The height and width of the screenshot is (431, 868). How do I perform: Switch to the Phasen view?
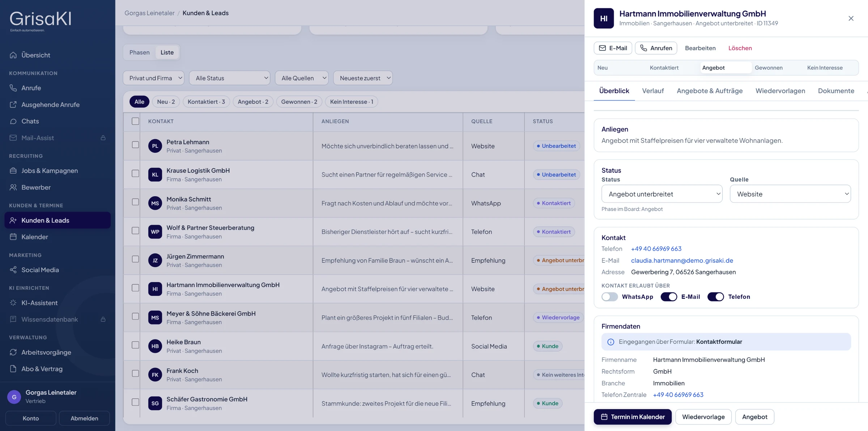[139, 52]
